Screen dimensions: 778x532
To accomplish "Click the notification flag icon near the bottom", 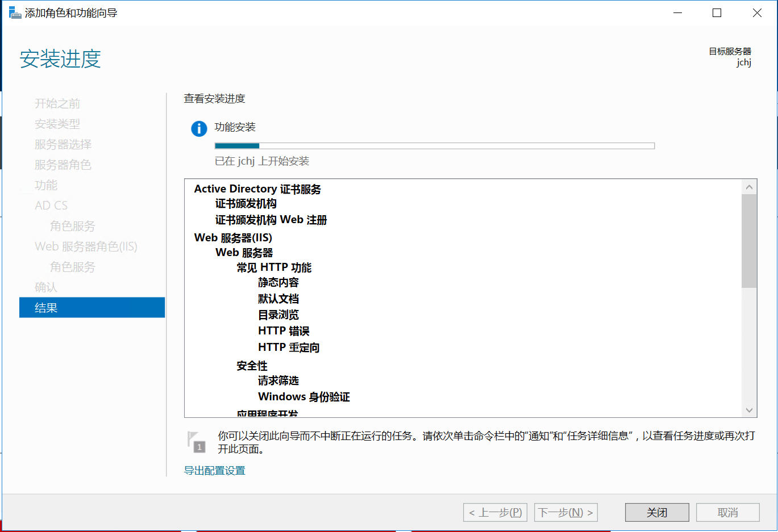I will click(x=196, y=442).
